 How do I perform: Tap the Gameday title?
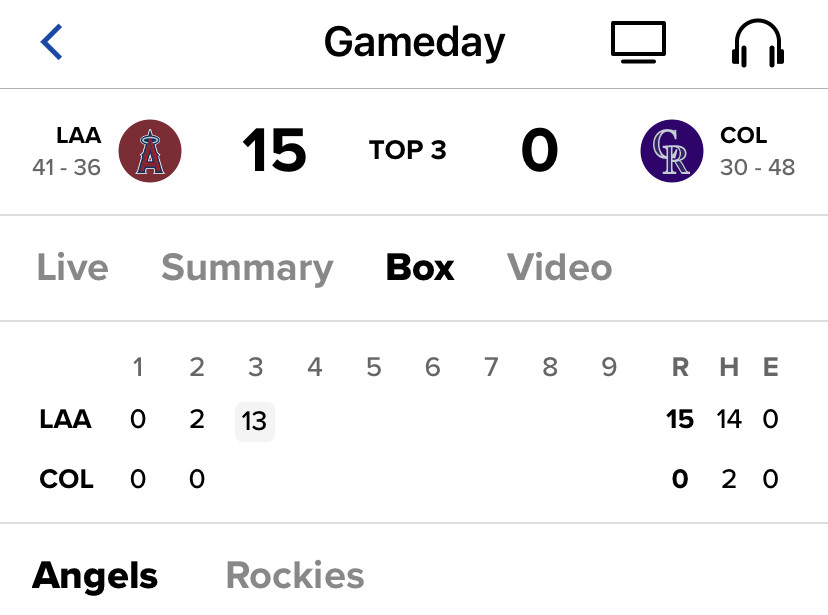click(x=415, y=43)
